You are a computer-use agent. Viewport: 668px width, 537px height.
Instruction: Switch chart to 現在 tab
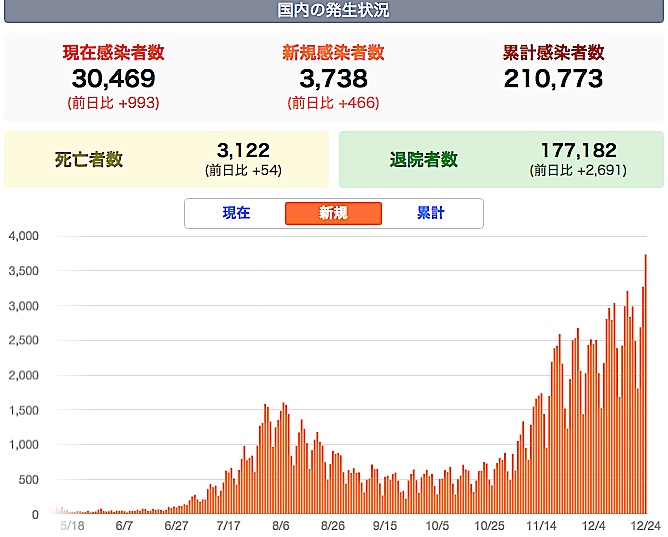236,213
